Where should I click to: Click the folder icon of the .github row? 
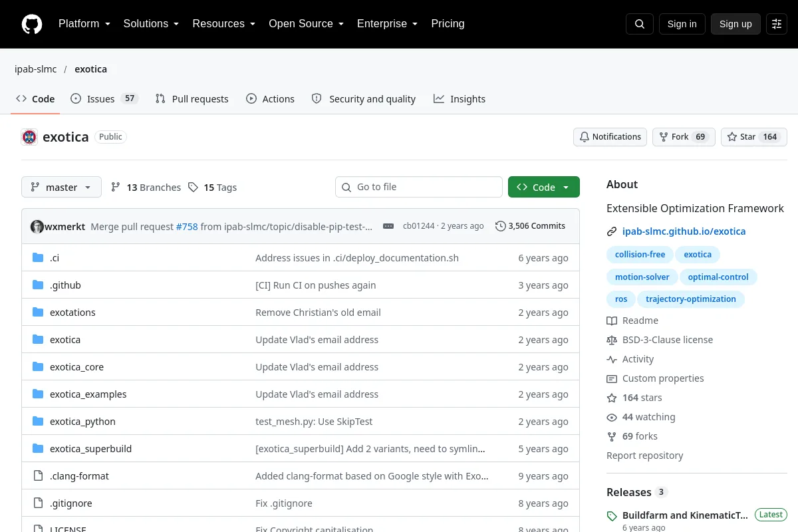pyautogui.click(x=38, y=285)
